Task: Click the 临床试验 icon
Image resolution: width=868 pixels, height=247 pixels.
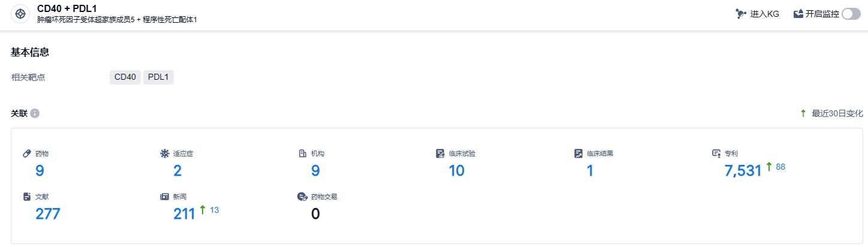Action: (441, 153)
